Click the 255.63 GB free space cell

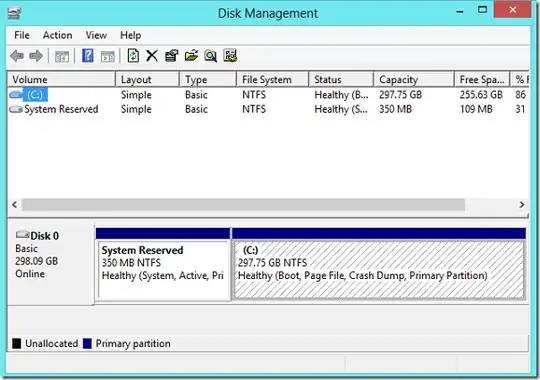coord(481,94)
